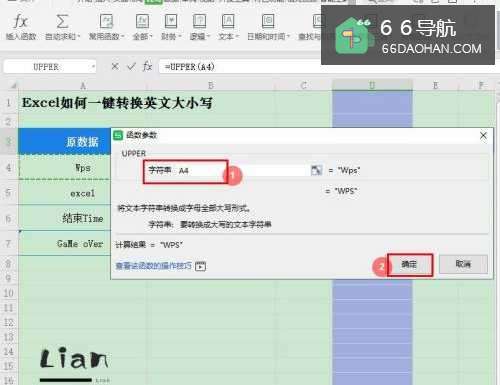The width and height of the screenshot is (500, 385).
Task: Open the All functions (全部) icon
Action: tap(142, 21)
